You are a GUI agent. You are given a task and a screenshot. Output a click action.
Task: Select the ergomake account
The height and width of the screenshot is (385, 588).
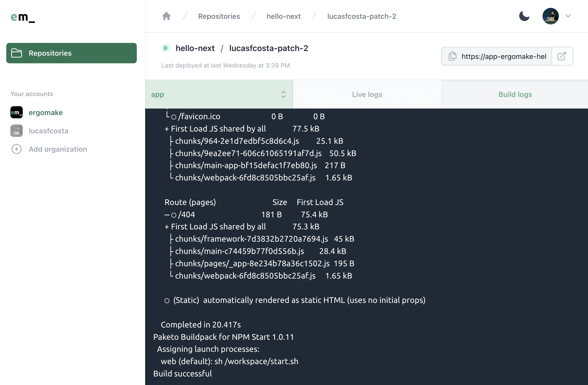[x=45, y=112]
